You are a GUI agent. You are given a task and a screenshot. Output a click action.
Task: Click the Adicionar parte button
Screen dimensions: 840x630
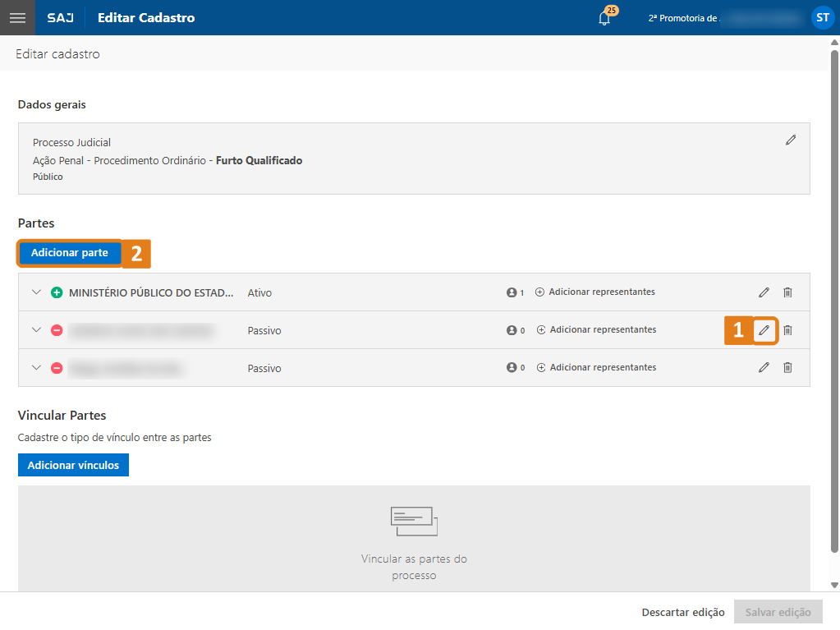coord(70,253)
